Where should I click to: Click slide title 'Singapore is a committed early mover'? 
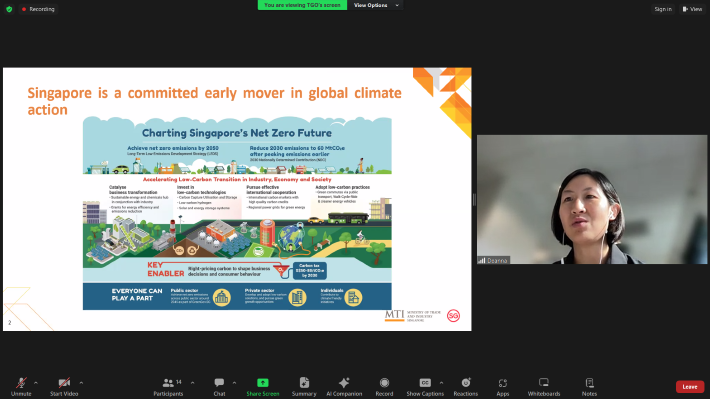215,101
